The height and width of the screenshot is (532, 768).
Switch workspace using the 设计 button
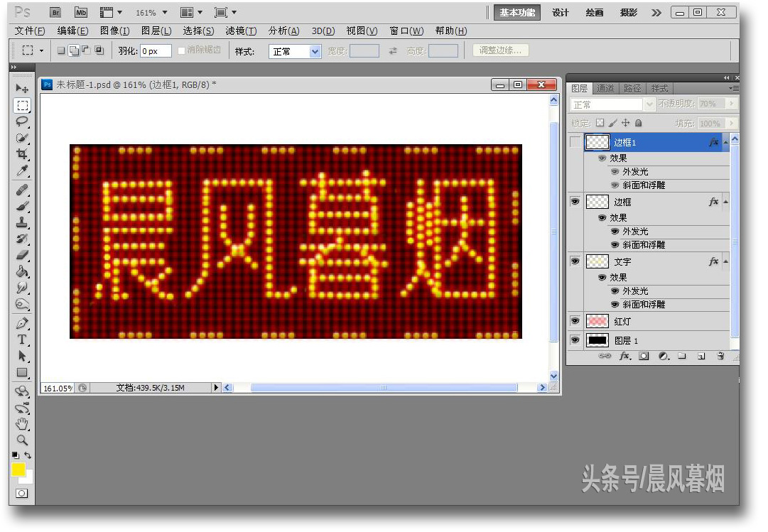click(x=560, y=12)
